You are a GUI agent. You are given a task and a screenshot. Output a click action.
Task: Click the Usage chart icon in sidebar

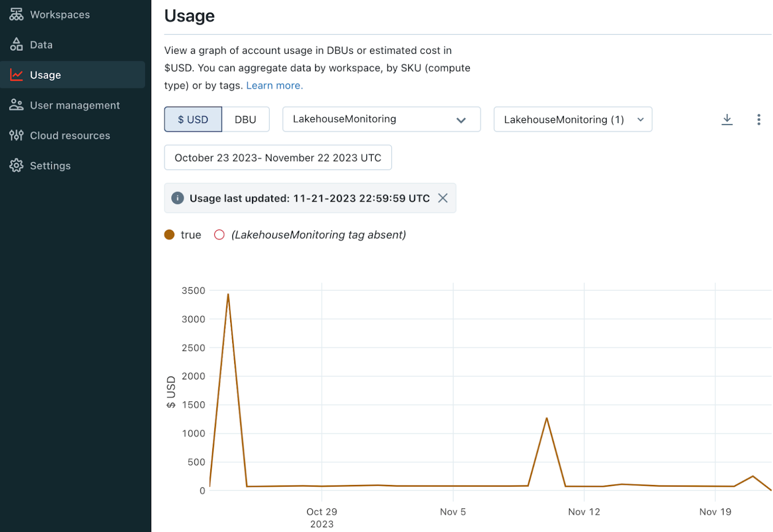click(16, 75)
